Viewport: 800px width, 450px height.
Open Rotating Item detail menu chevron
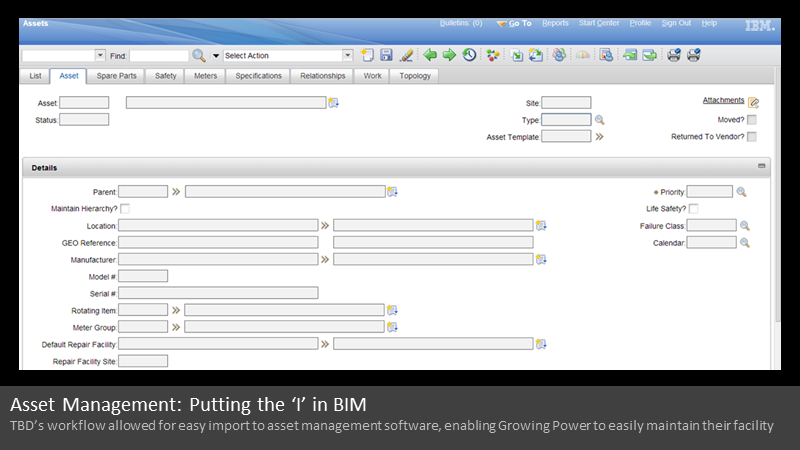(x=176, y=310)
